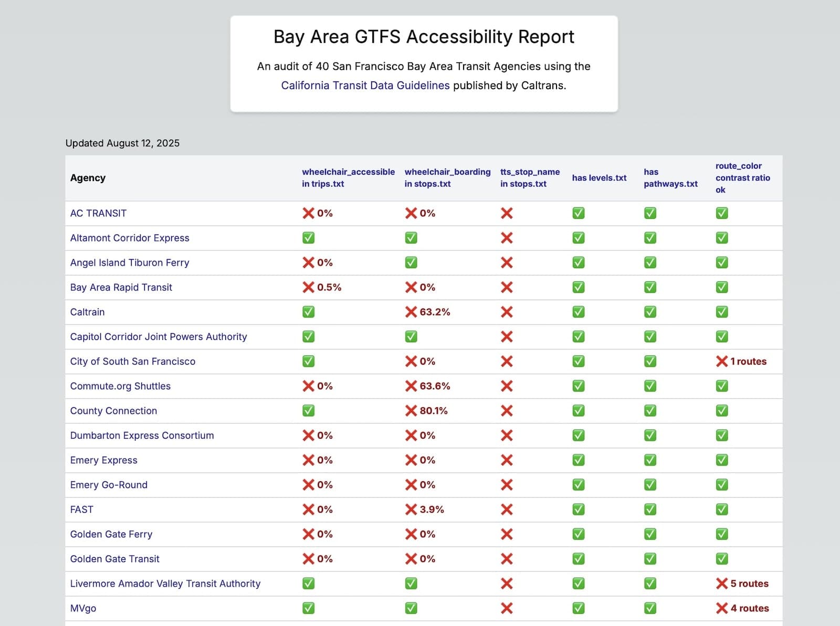
Task: Open the FAST agency link
Action: 81,509
